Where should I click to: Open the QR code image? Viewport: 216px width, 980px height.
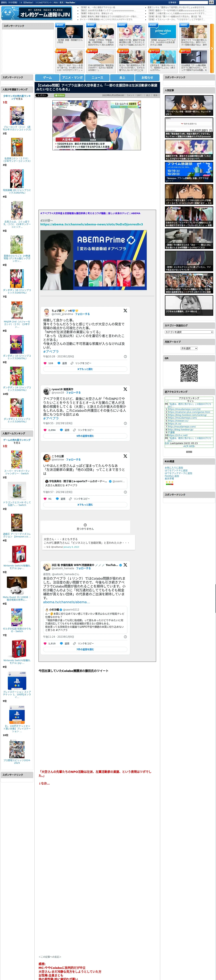pyautogui.click(x=189, y=373)
